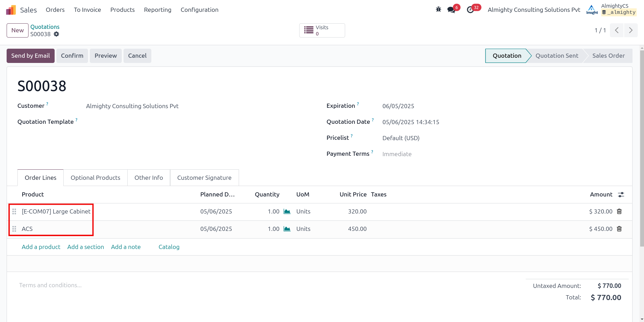Screen dimensions: 644x322
Task: Click the help marker next to Expiration
Action: [358, 103]
